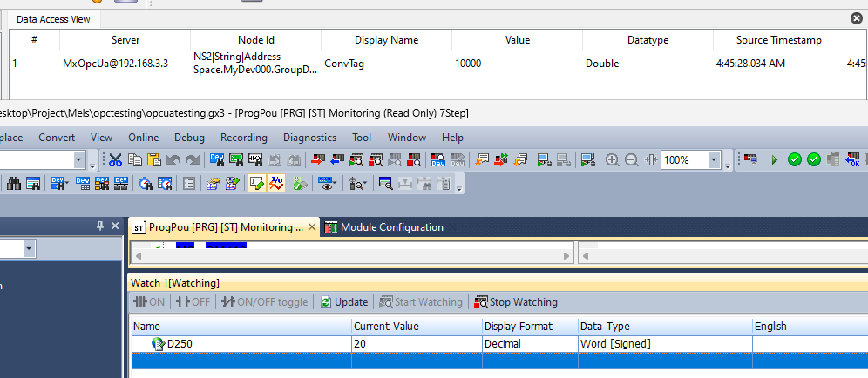The width and height of the screenshot is (868, 378).
Task: Toggle the highlighted pencil edit mode icon
Action: (x=257, y=183)
